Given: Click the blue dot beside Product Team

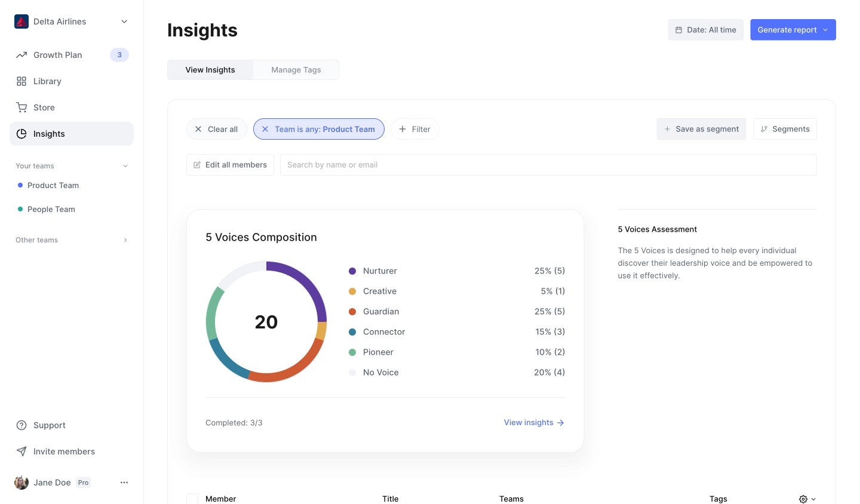Looking at the screenshot, I should point(20,186).
